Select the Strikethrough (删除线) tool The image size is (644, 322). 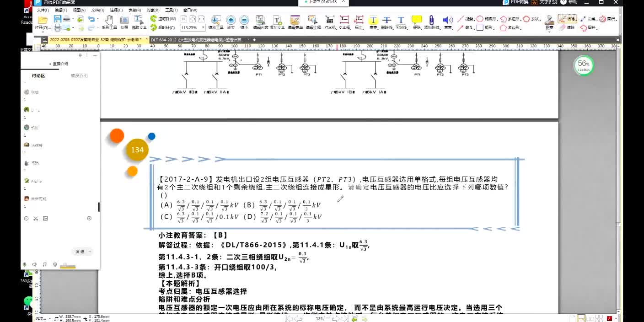pyautogui.click(x=387, y=22)
